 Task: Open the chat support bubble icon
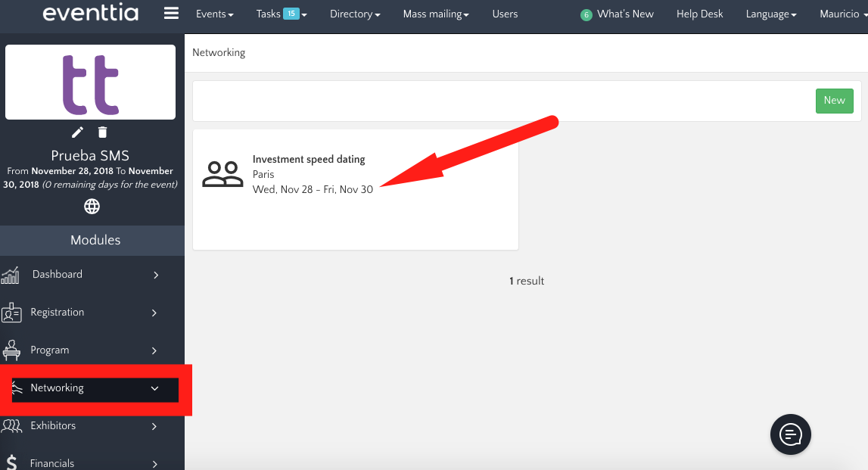click(790, 434)
